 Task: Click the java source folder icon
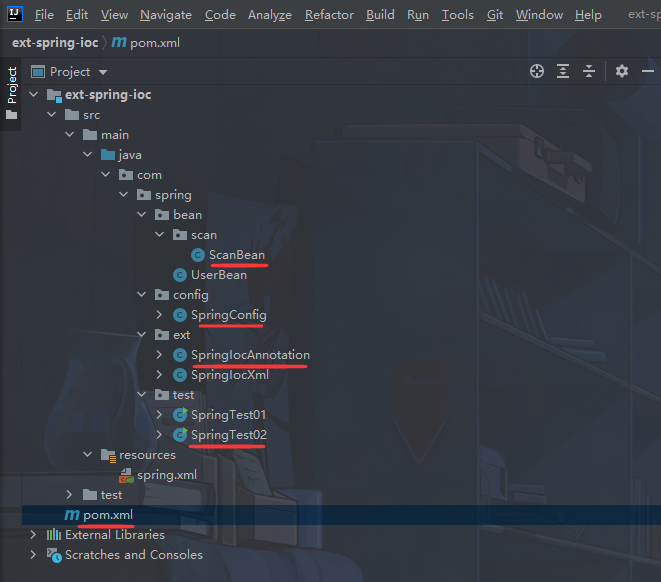108,155
